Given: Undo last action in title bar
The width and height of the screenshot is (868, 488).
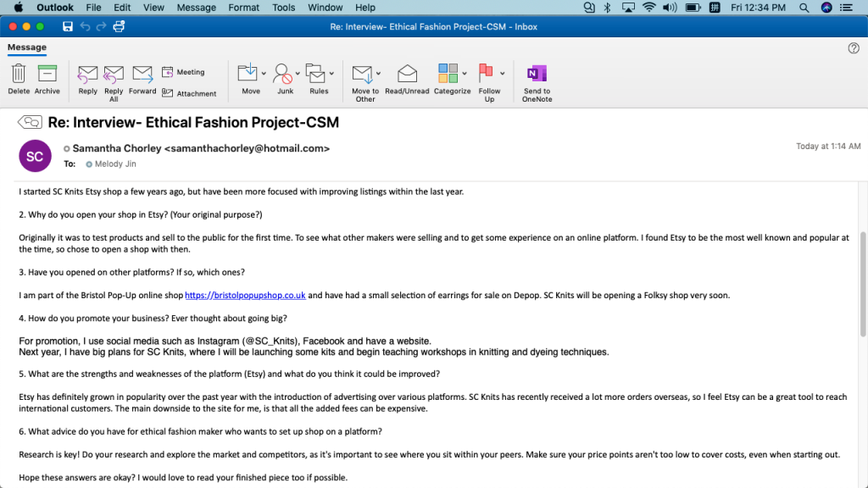Looking at the screenshot, I should [x=85, y=26].
